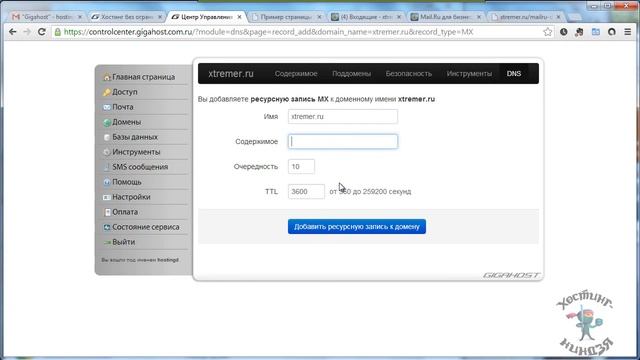The width and height of the screenshot is (640, 360).
Task: Click the xtremer.ru domain title
Action: click(231, 73)
